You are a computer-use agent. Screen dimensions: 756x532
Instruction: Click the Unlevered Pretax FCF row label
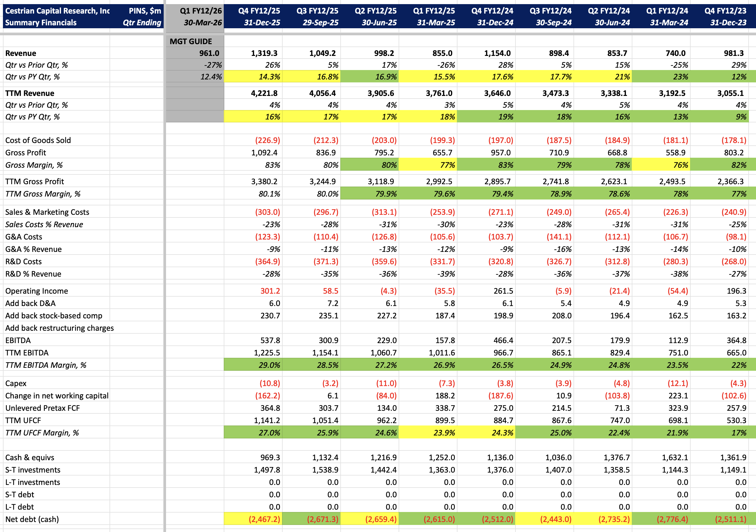coord(42,408)
